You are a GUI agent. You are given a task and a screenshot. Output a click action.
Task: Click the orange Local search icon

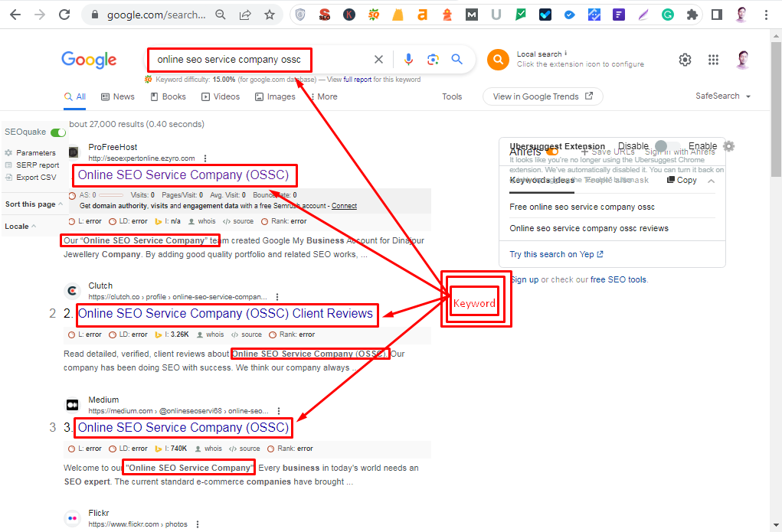click(x=498, y=60)
